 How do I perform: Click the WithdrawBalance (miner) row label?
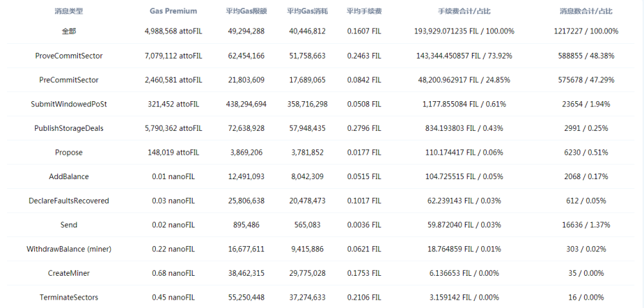(x=69, y=249)
